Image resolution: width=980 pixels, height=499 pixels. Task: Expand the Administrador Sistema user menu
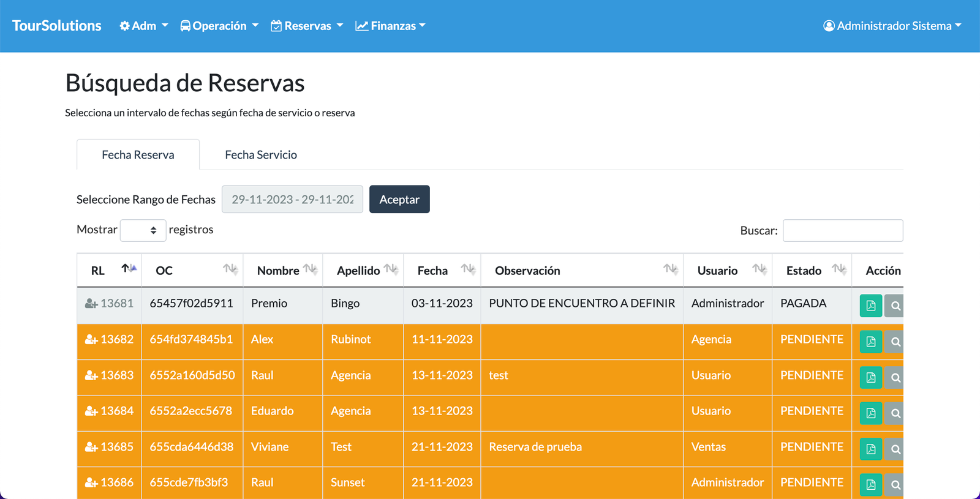892,26
